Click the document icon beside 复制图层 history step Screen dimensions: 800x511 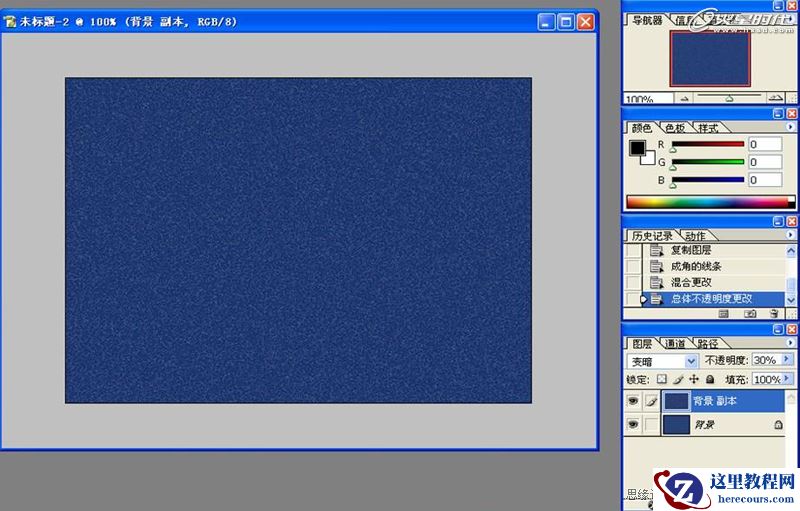pyautogui.click(x=656, y=250)
